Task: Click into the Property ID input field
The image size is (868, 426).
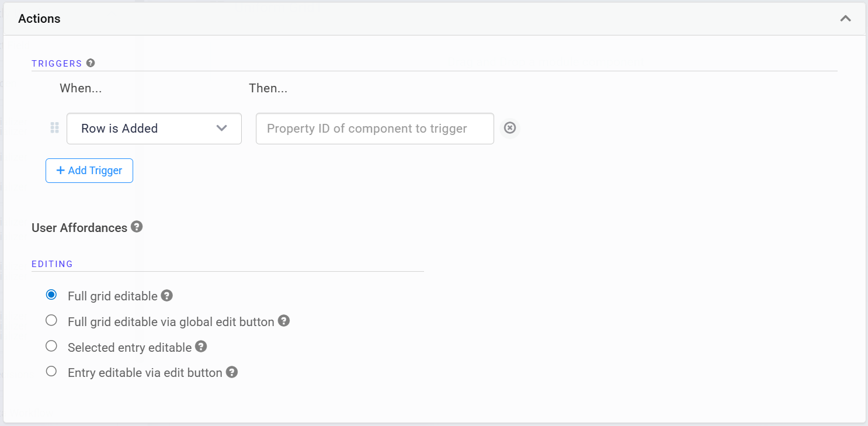Action: pos(374,128)
